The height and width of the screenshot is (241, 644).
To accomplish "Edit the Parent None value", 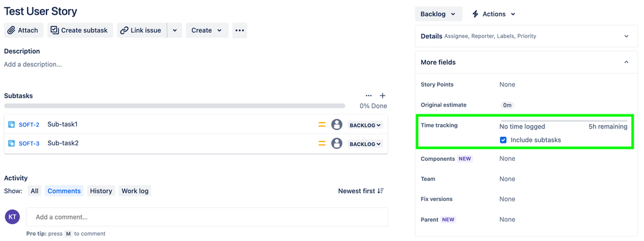I will [x=507, y=220].
